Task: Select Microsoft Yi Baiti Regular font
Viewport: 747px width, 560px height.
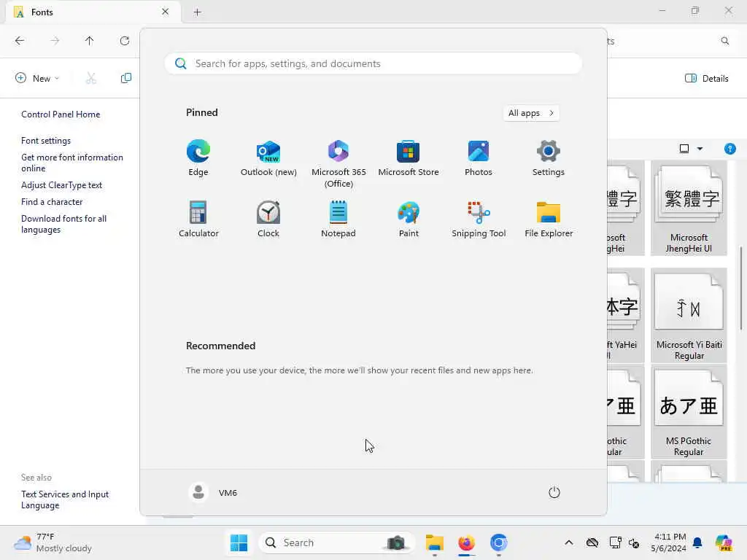Action: point(689,315)
